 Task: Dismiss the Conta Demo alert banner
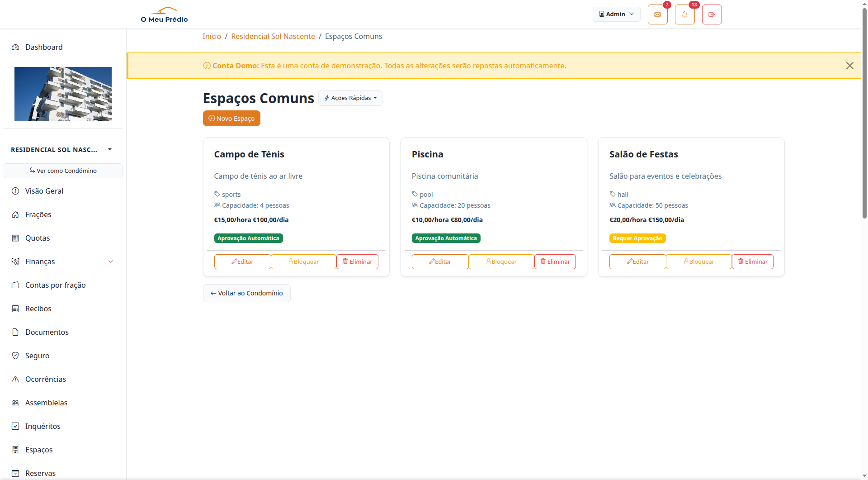pyautogui.click(x=849, y=66)
